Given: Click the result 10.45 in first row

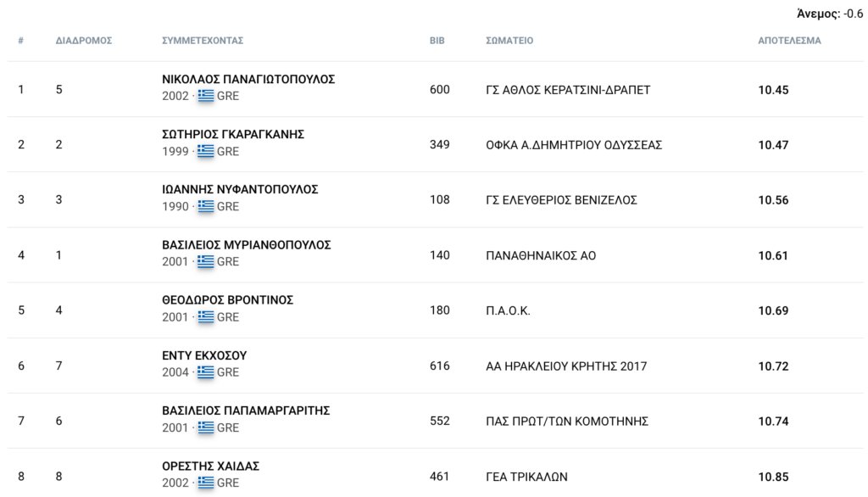Looking at the screenshot, I should pos(773,90).
